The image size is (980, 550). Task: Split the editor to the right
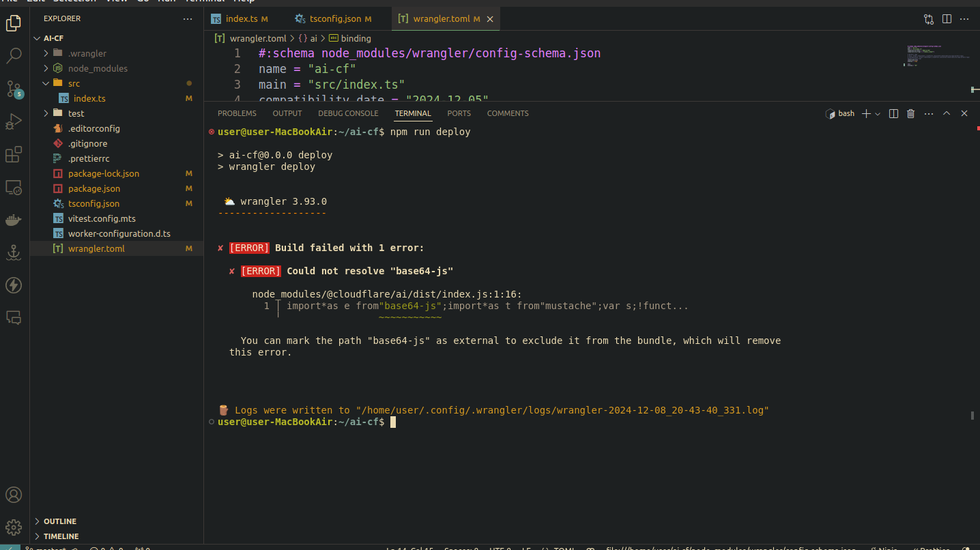[x=947, y=19]
